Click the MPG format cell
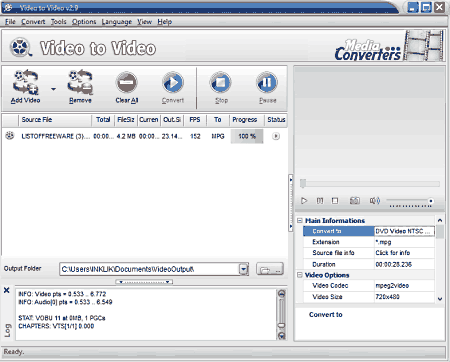Screen dimensions: 450x362 (x=218, y=136)
